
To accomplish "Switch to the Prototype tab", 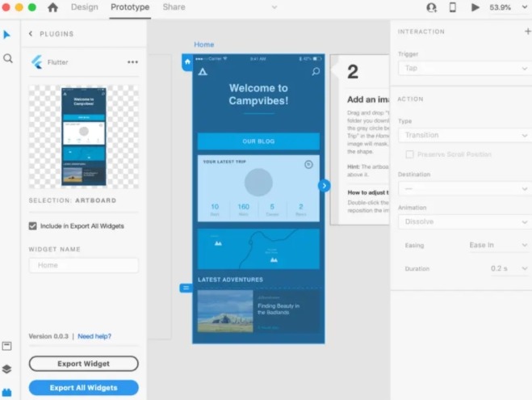I will pos(130,7).
